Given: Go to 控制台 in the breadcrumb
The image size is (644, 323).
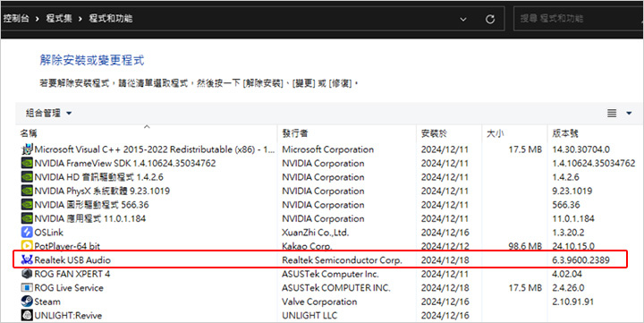Looking at the screenshot, I should [x=16, y=19].
